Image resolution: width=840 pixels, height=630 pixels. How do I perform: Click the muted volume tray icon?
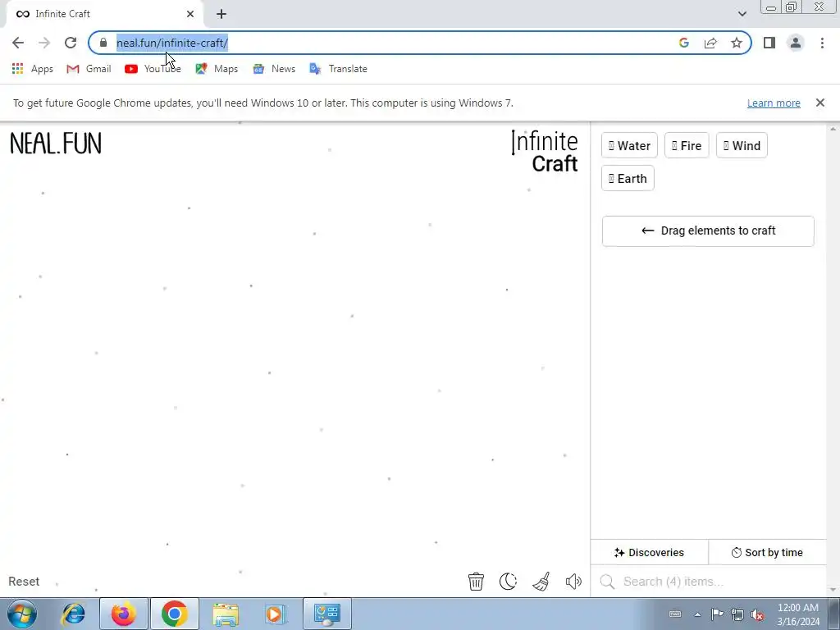(x=757, y=614)
